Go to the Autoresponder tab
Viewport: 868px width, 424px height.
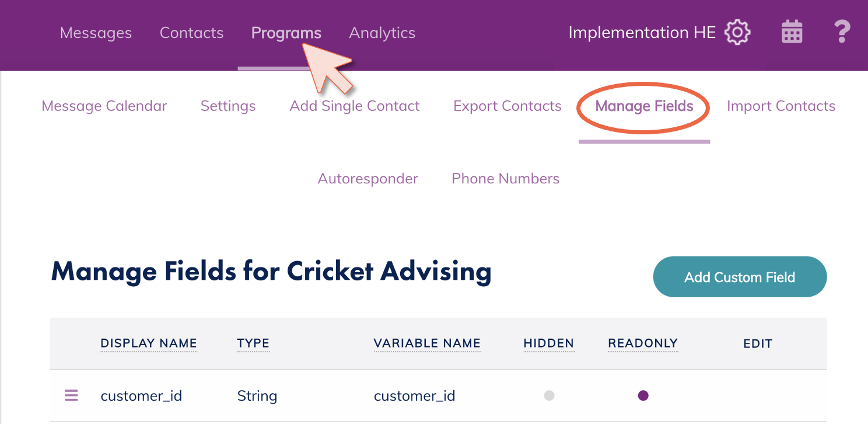pos(367,179)
